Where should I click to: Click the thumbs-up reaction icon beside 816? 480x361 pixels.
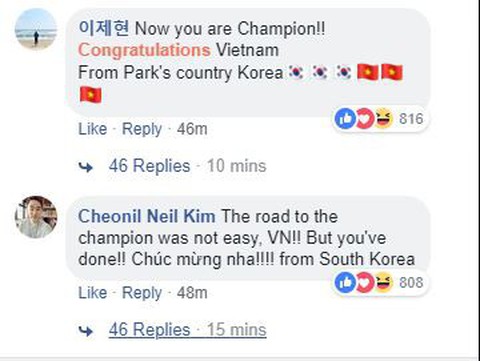pyautogui.click(x=345, y=118)
